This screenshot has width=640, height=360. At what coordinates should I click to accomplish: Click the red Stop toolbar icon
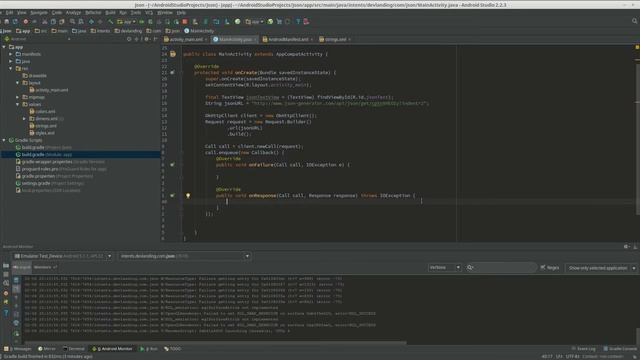pos(185,21)
